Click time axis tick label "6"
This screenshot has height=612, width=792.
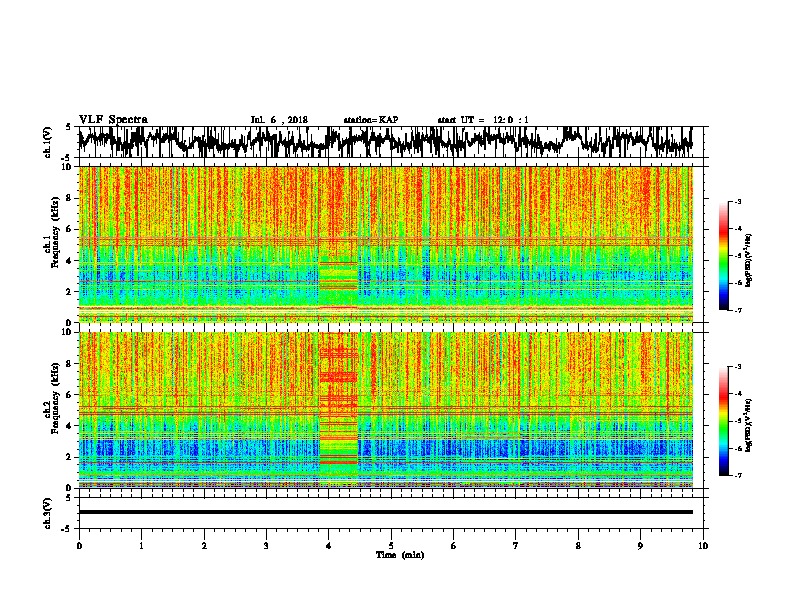coord(453,546)
